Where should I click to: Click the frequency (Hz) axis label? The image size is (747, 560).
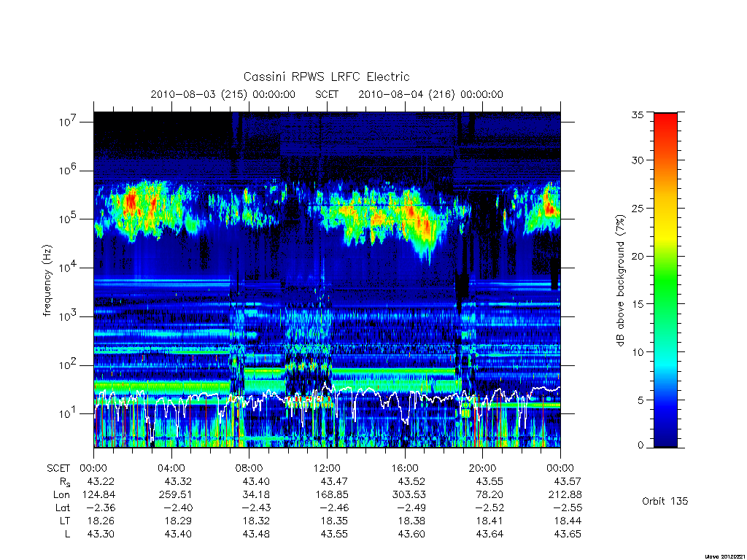point(47,281)
